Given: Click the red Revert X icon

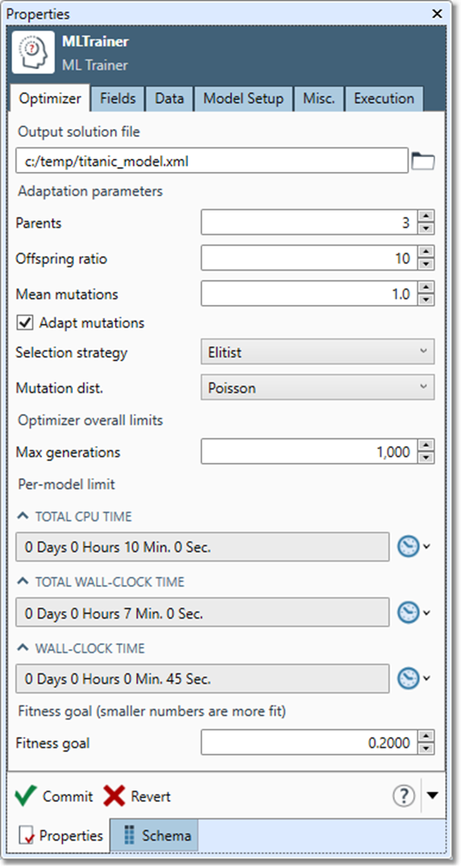Looking at the screenshot, I should click(114, 796).
